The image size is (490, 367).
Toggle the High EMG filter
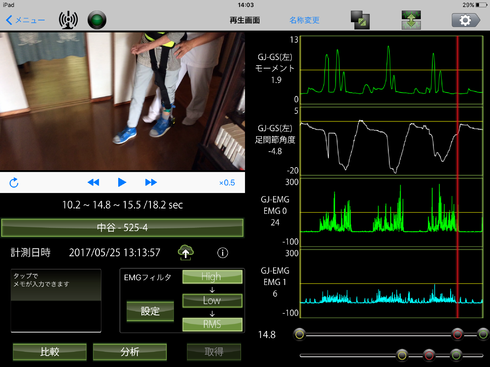coord(212,277)
